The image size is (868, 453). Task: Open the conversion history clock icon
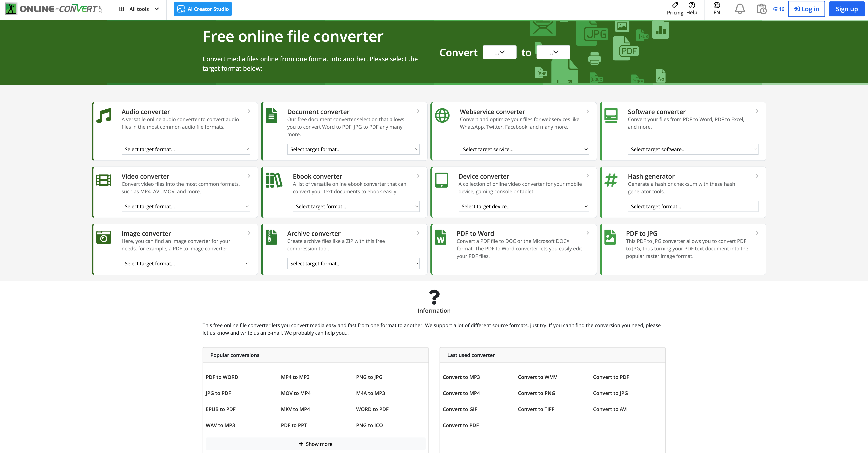tap(762, 9)
